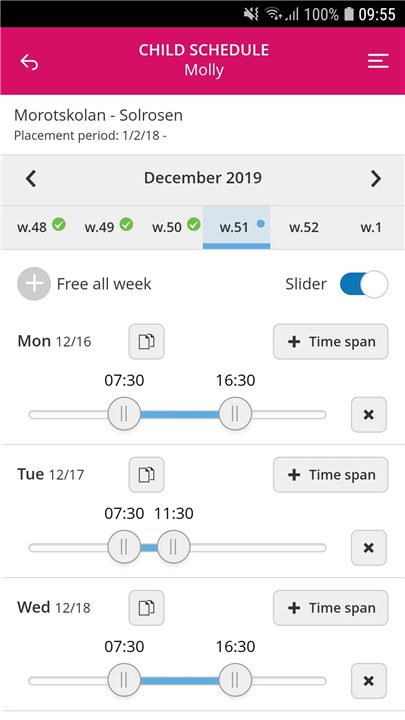Viewport: 405px width, 720px height.
Task: Open the hamburger menu icon
Action: pos(378,61)
